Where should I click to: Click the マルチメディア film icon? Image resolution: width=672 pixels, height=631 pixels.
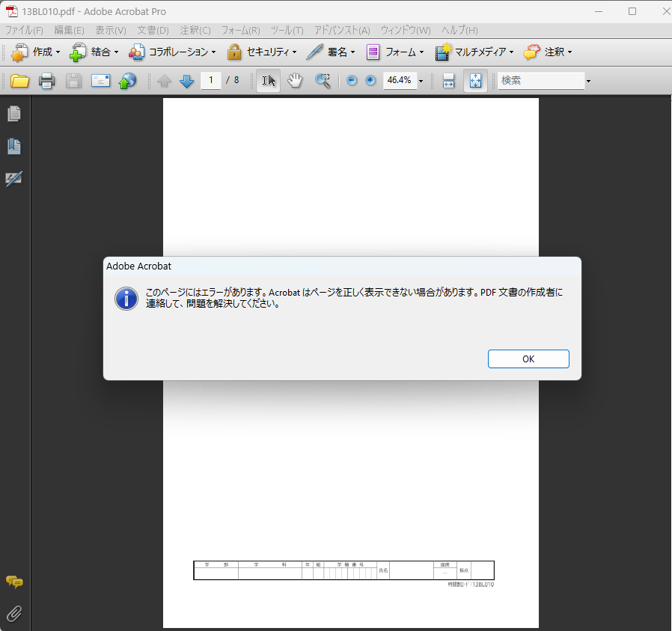click(443, 52)
